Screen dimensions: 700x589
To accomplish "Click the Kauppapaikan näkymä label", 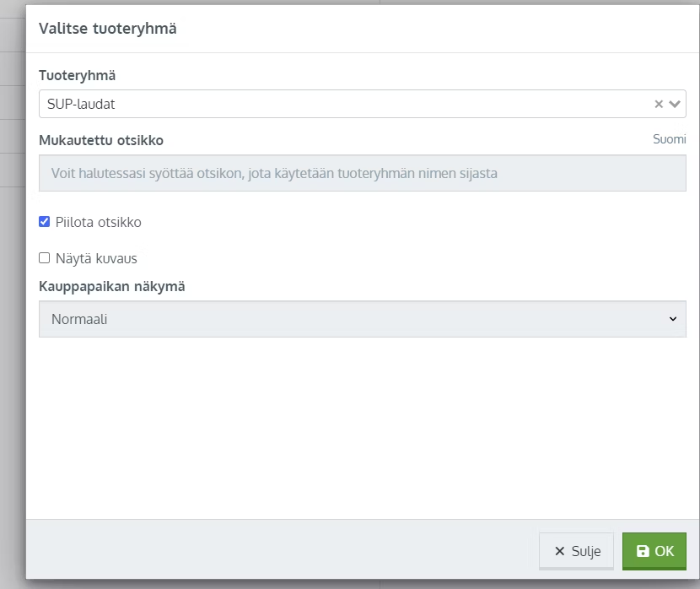I will pyautogui.click(x=111, y=286).
